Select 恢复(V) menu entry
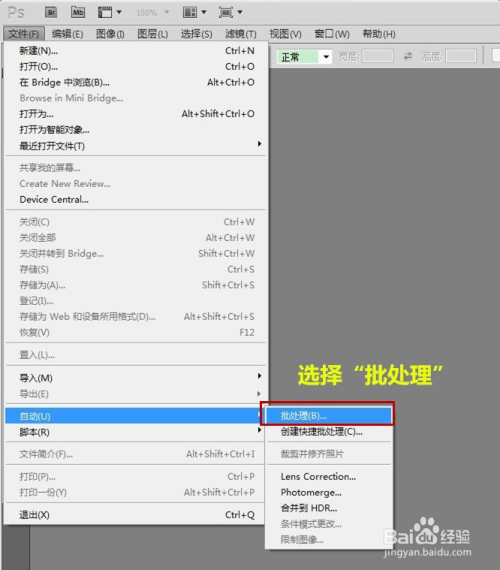 (x=136, y=333)
